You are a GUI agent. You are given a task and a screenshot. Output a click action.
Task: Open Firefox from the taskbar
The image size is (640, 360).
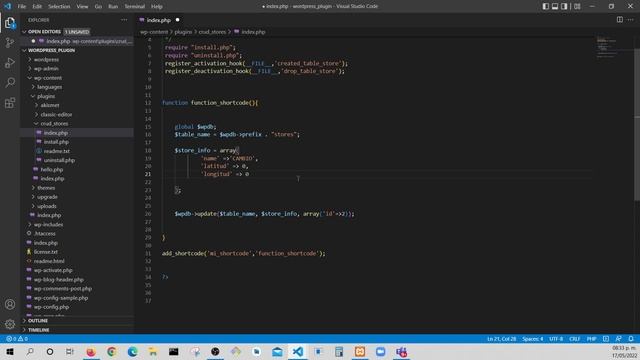tap(91, 352)
